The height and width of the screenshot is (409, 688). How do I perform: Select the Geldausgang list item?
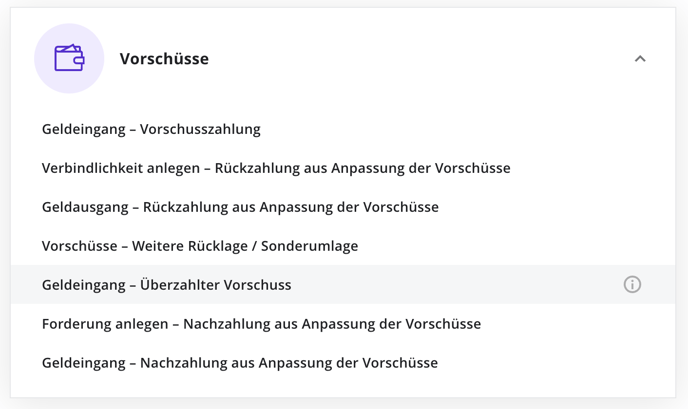pyautogui.click(x=343, y=207)
